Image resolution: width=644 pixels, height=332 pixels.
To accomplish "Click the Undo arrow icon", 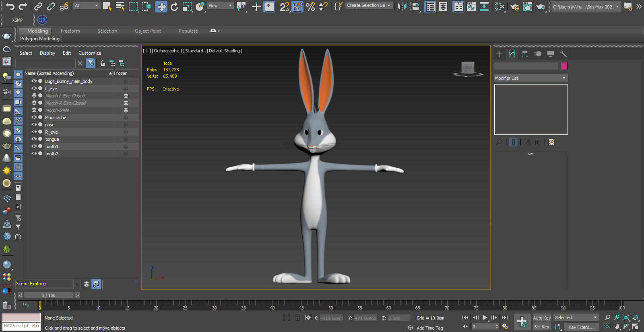I will coord(10,6).
